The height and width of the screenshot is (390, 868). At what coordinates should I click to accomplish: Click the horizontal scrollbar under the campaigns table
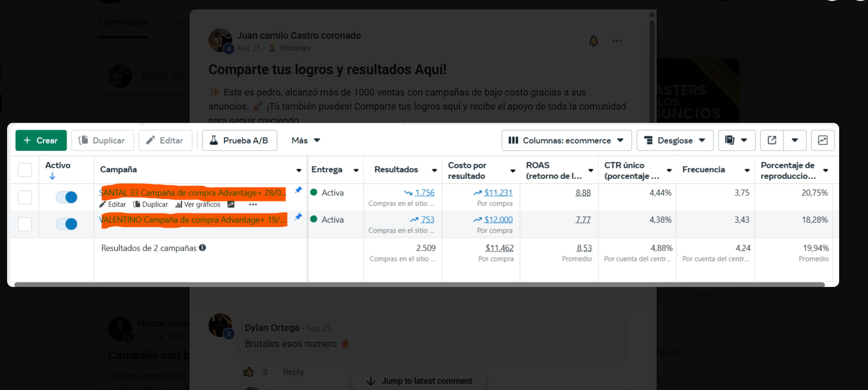point(420,284)
